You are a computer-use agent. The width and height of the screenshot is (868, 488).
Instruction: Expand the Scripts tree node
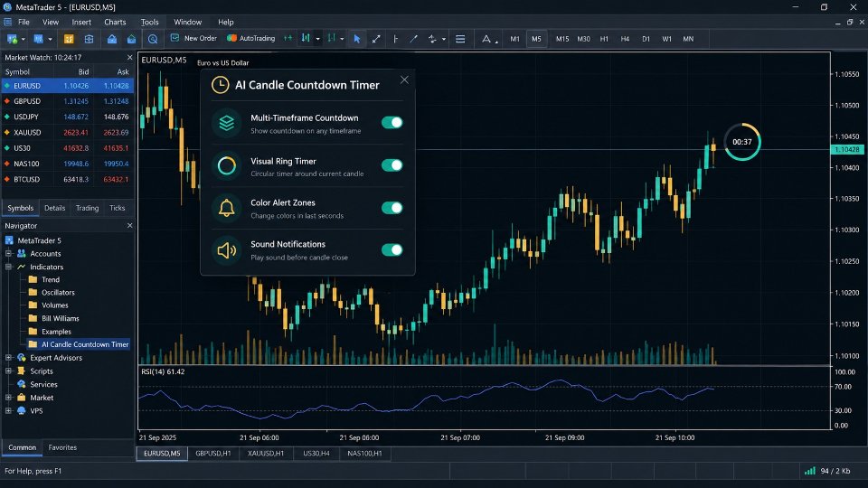[9, 371]
